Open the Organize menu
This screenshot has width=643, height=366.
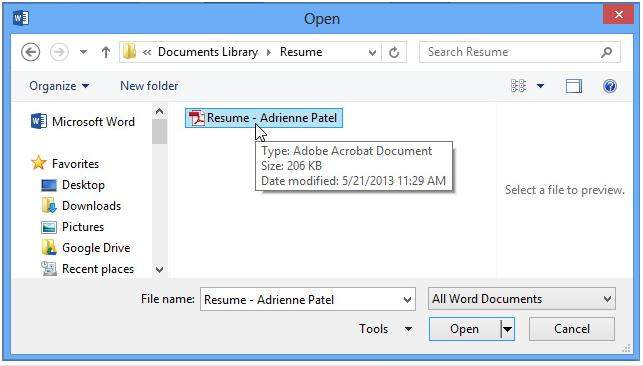pos(59,86)
